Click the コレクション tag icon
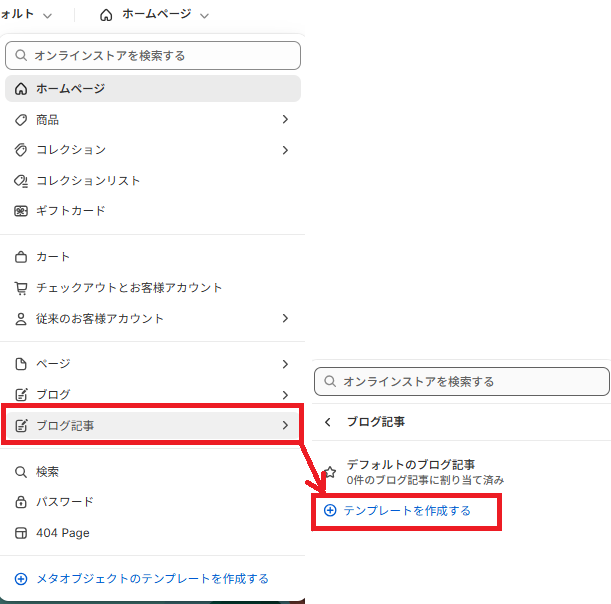 pos(21,150)
